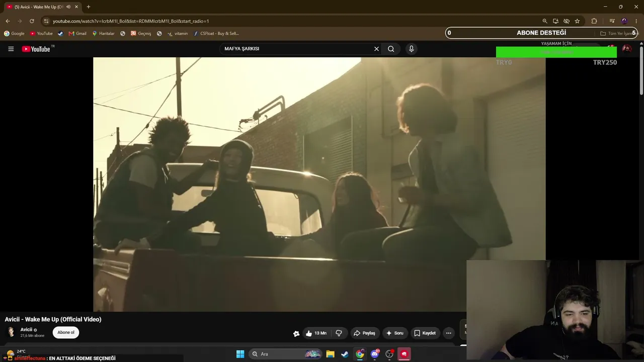Viewport: 644px width, 362px height.
Task: Open the YouTube guide hamburger menu
Action: coord(11,49)
